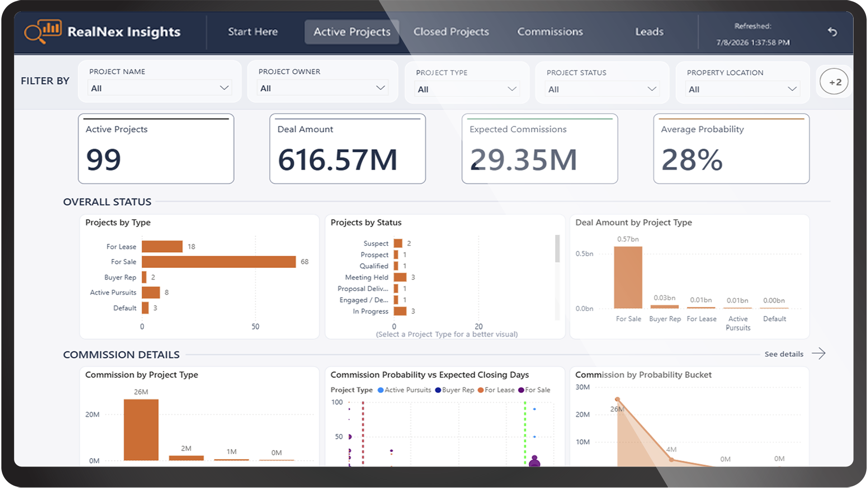This screenshot has width=868, height=488.
Task: Click the Meeting Held status bar
Action: pyautogui.click(x=400, y=277)
